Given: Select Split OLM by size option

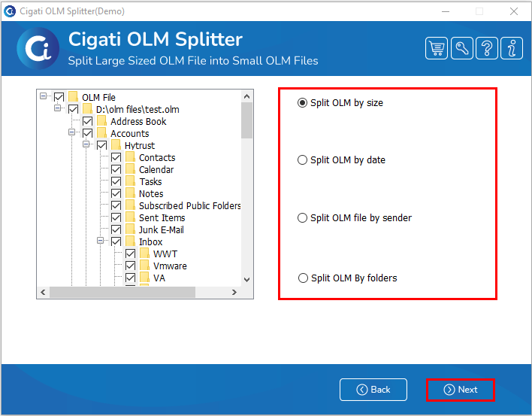Looking at the screenshot, I should pos(340,102).
